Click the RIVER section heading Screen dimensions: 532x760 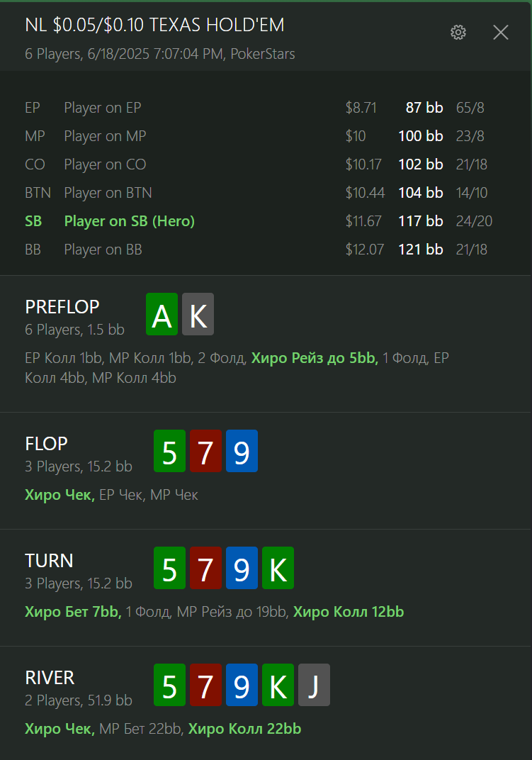pos(50,678)
